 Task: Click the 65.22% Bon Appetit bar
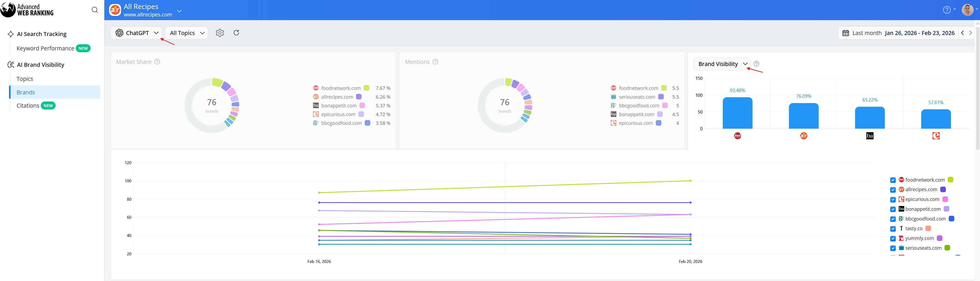click(x=870, y=118)
